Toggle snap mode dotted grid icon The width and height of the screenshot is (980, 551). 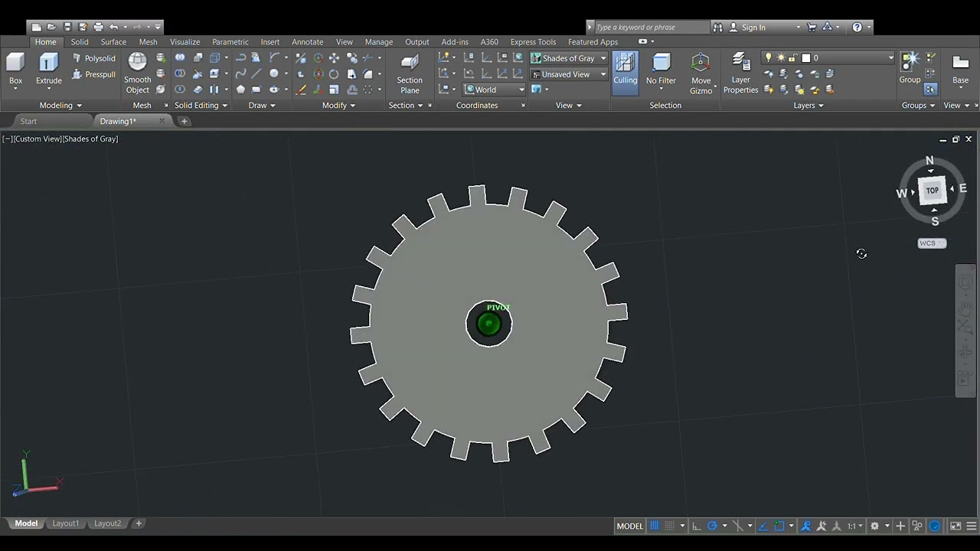[670, 526]
